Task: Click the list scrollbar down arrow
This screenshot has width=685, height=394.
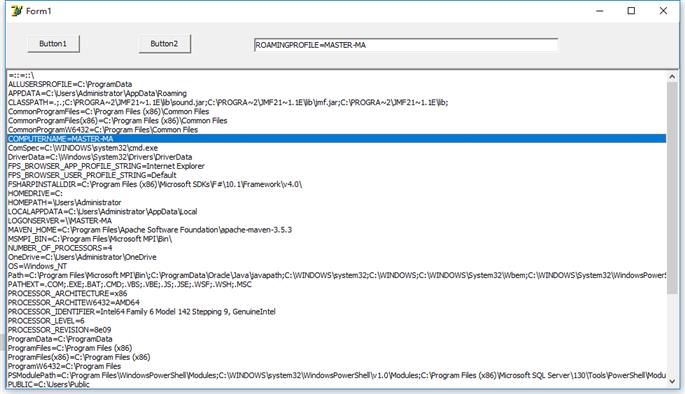Action: tap(672, 381)
